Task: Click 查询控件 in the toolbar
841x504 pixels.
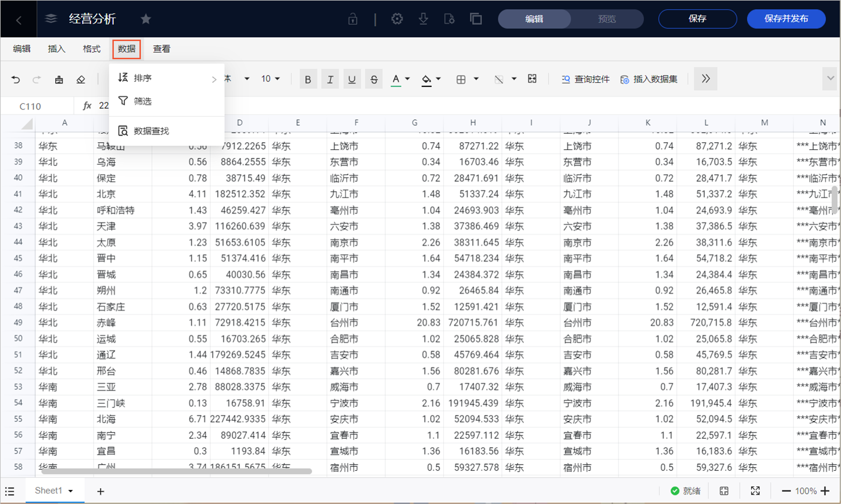Action: [585, 79]
